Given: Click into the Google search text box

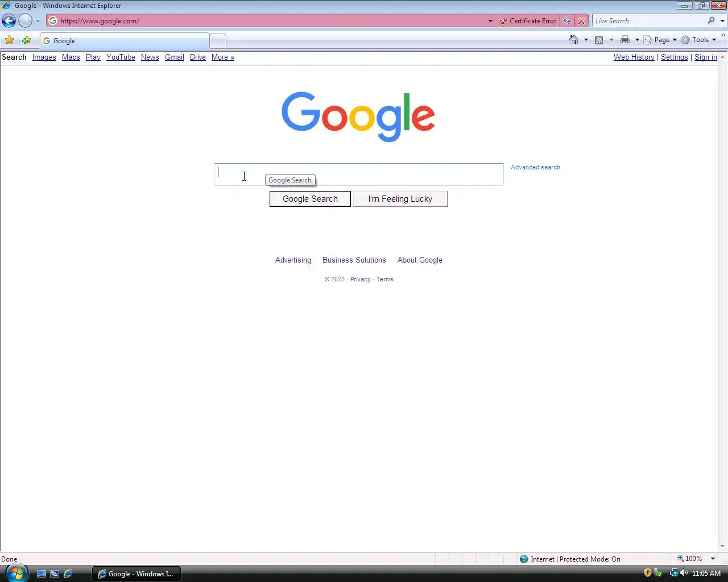Looking at the screenshot, I should coord(359,174).
